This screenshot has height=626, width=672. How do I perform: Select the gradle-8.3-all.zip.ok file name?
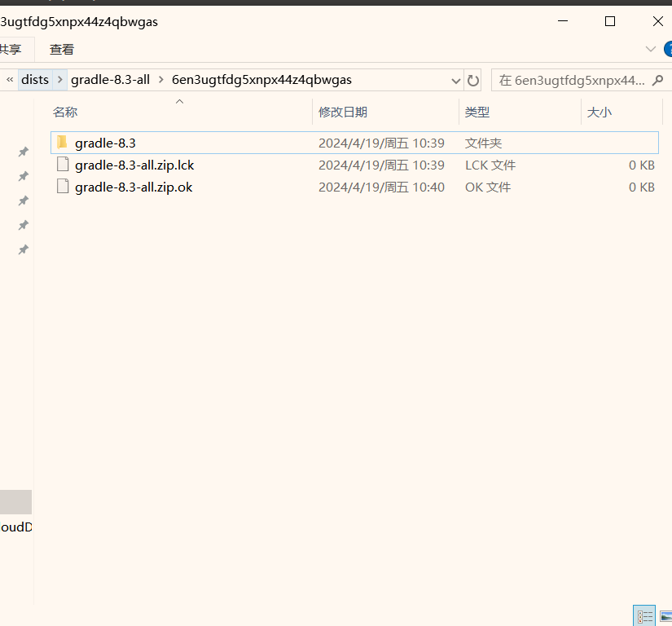tap(134, 187)
